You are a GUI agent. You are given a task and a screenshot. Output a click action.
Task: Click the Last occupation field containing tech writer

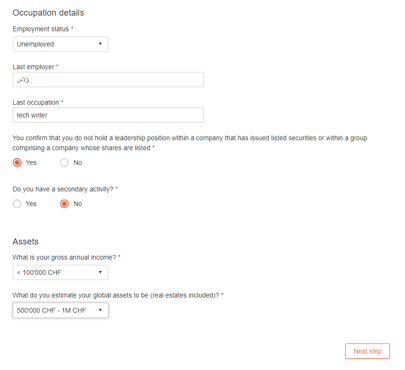108,115
